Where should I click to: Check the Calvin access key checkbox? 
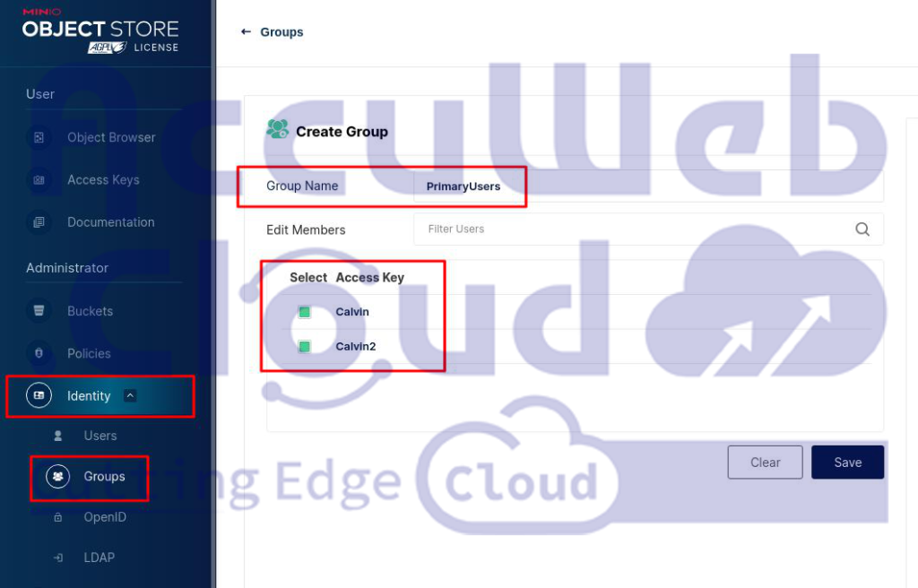(x=304, y=312)
